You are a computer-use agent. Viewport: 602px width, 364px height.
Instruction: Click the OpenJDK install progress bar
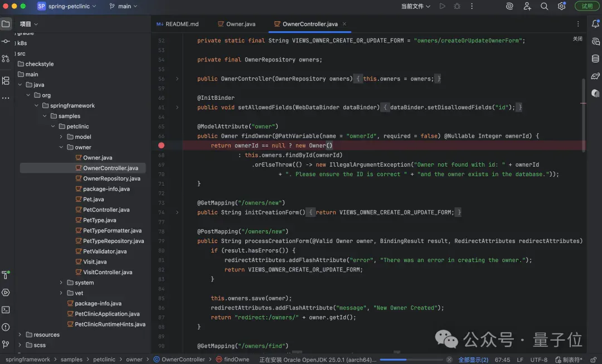pyautogui.click(x=411, y=360)
